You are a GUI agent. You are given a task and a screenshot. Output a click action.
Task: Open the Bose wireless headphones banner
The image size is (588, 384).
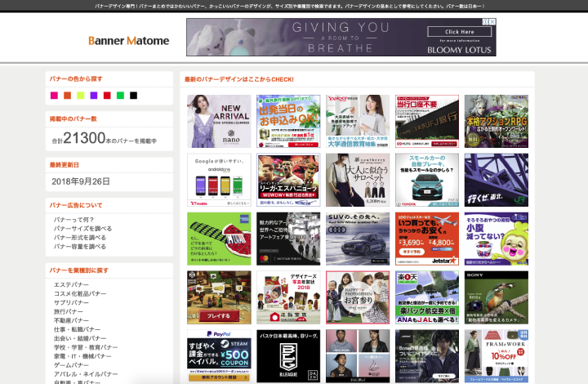coord(427,356)
